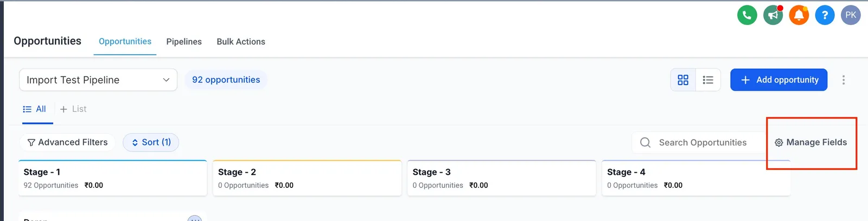Select the Opportunities tab
Image resolution: width=868 pixels, height=221 pixels.
(125, 41)
